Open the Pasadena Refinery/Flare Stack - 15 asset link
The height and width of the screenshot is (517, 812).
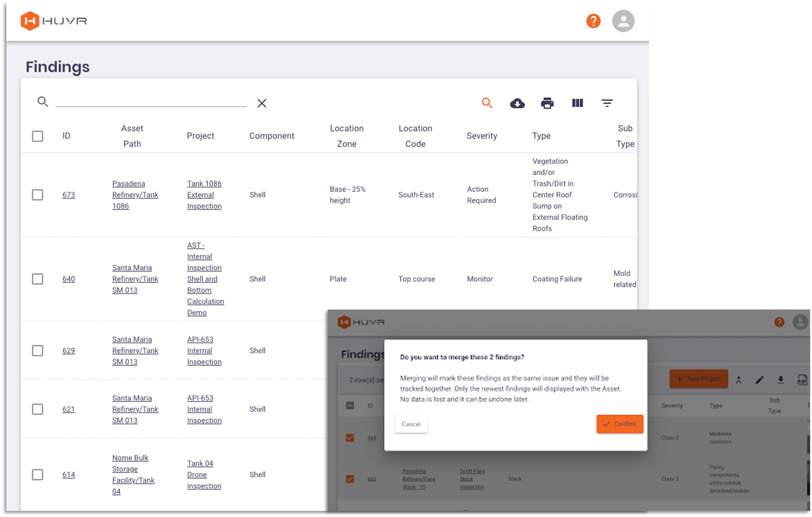pyautogui.click(x=419, y=479)
